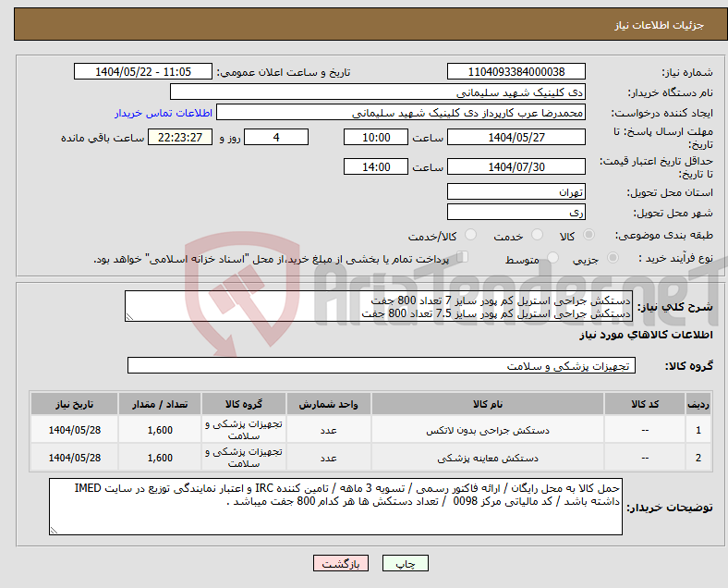Image resolution: width=728 pixels, height=588 pixels.
Task: Click the date 1404/05/28 in row 1
Action: tap(74, 430)
